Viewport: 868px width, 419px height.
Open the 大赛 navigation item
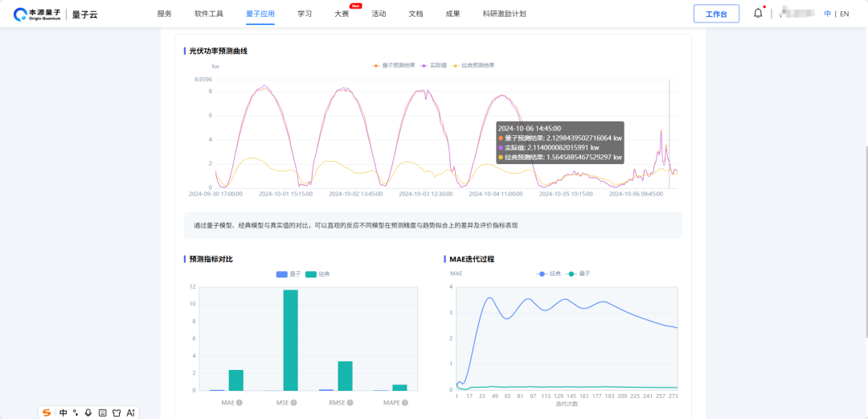click(342, 14)
